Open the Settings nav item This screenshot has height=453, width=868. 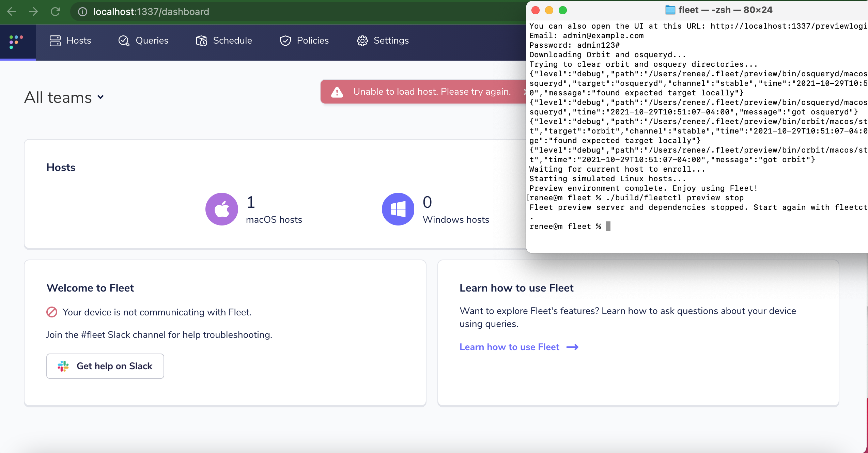(x=383, y=41)
